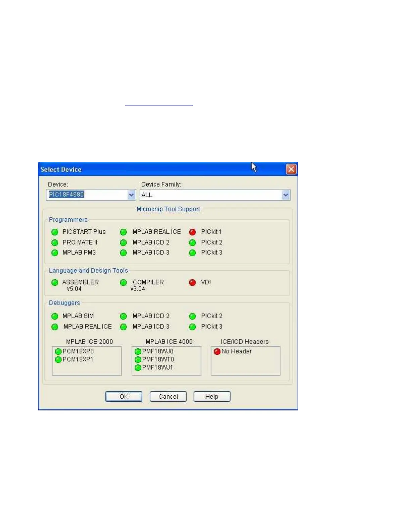Click the v3.04 compiler version text
The height and width of the screenshot is (532, 411).
tap(138, 289)
